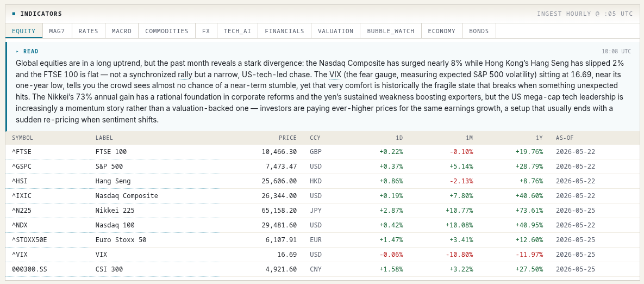Screen dimensions: 644x284
Task: Click the LABEL column header
Action: coord(104,138)
